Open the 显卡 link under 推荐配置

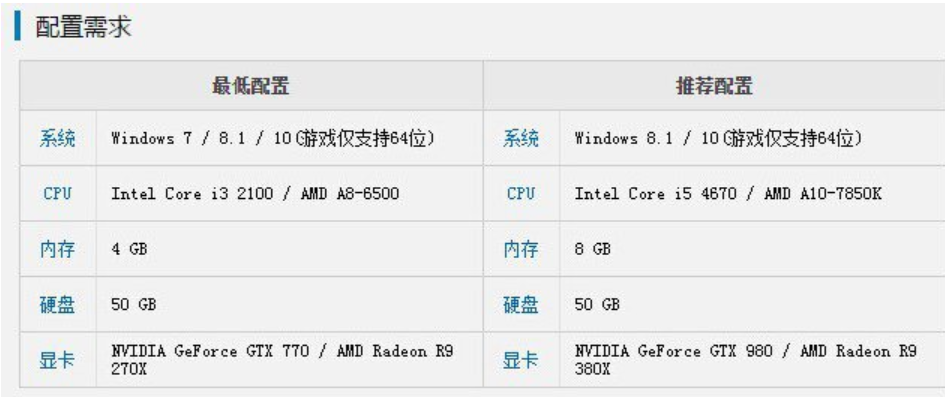coord(521,360)
